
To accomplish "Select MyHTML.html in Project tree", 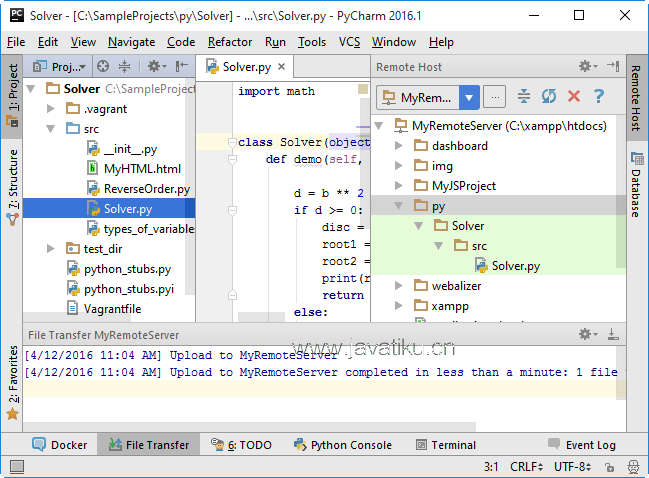I will 134,169.
